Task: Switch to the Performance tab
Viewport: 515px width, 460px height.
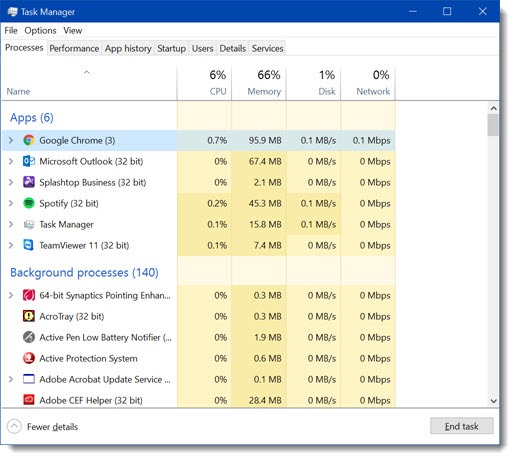Action: tap(74, 48)
